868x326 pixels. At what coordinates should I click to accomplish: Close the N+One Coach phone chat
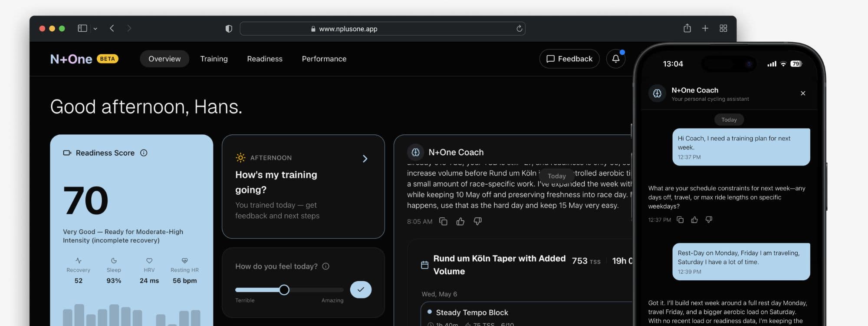point(803,93)
